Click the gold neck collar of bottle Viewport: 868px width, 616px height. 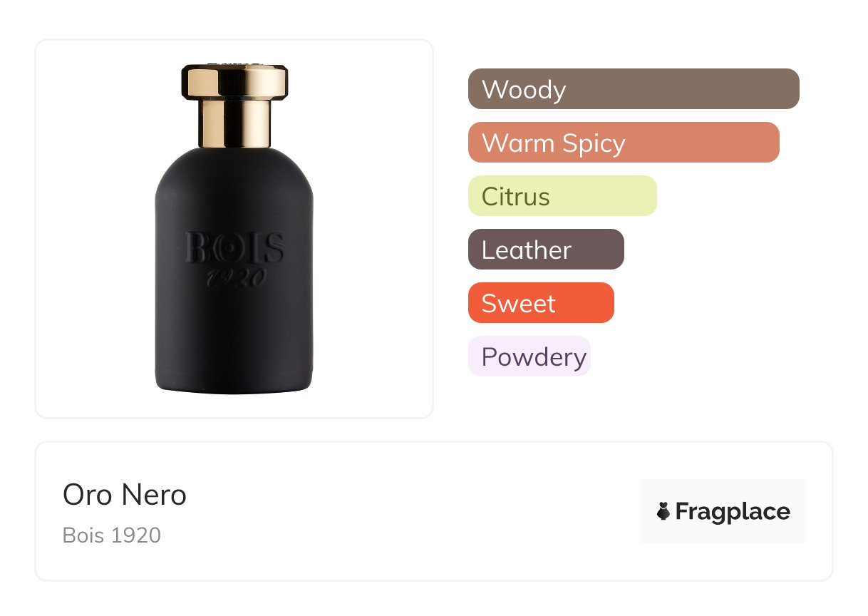(x=234, y=123)
